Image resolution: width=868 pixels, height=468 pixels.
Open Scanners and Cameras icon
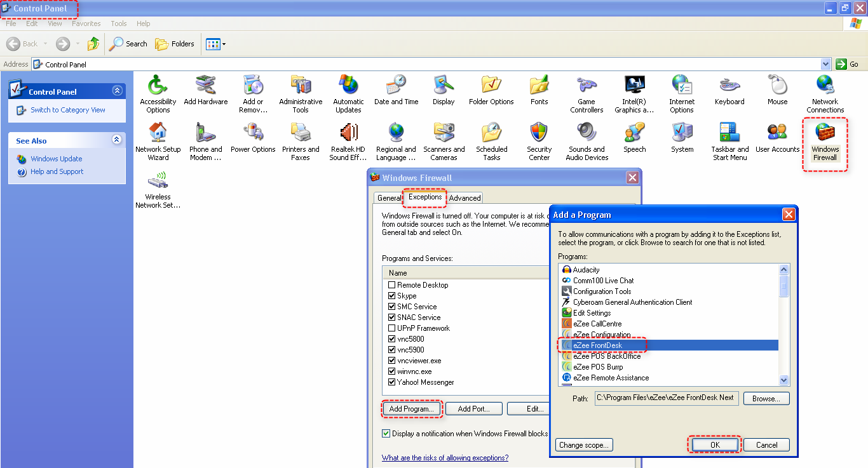(x=444, y=133)
